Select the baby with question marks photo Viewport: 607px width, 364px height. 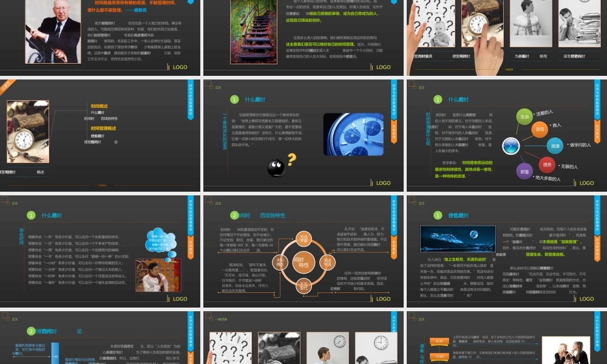click(435, 23)
